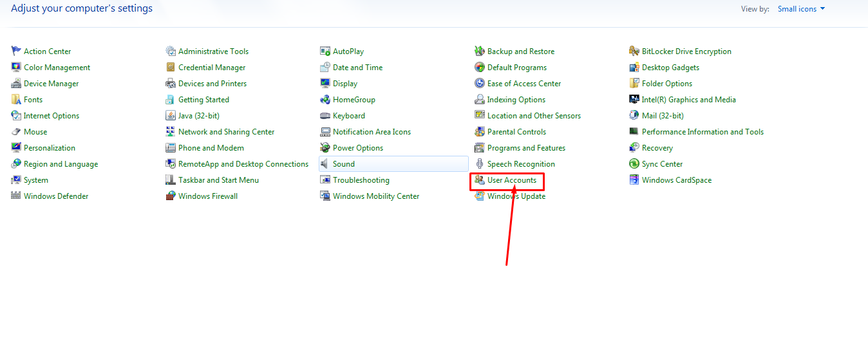Open Notification Area Icons link
This screenshot has height=352, width=868.
pyautogui.click(x=372, y=132)
